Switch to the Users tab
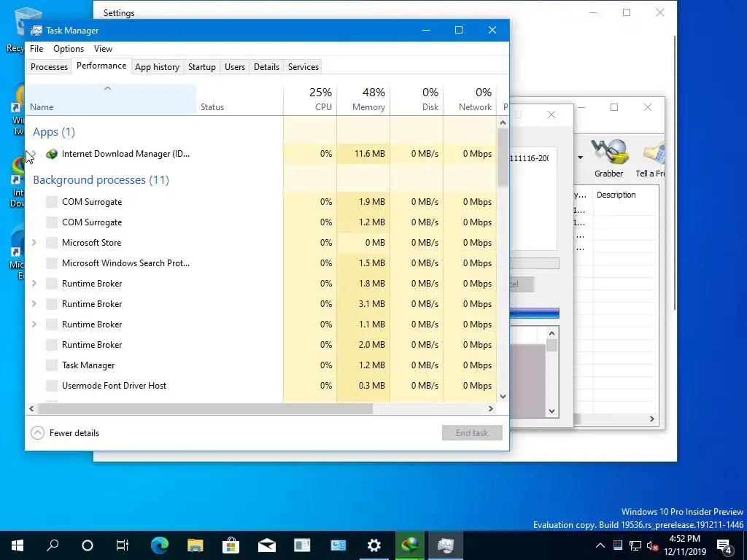This screenshot has width=747, height=560. pyautogui.click(x=235, y=67)
